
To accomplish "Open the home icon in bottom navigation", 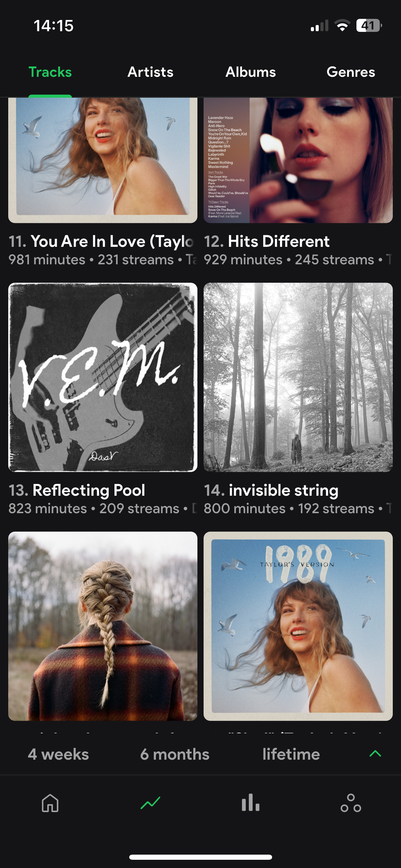I will tap(50, 803).
